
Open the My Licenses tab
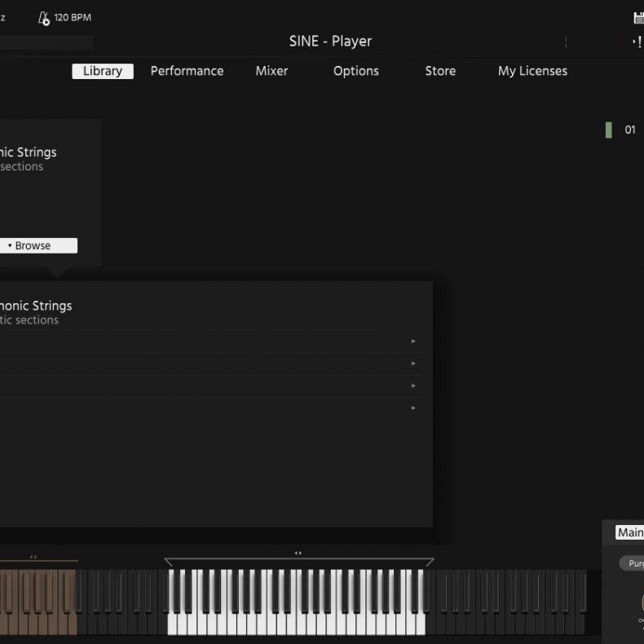[x=532, y=71]
